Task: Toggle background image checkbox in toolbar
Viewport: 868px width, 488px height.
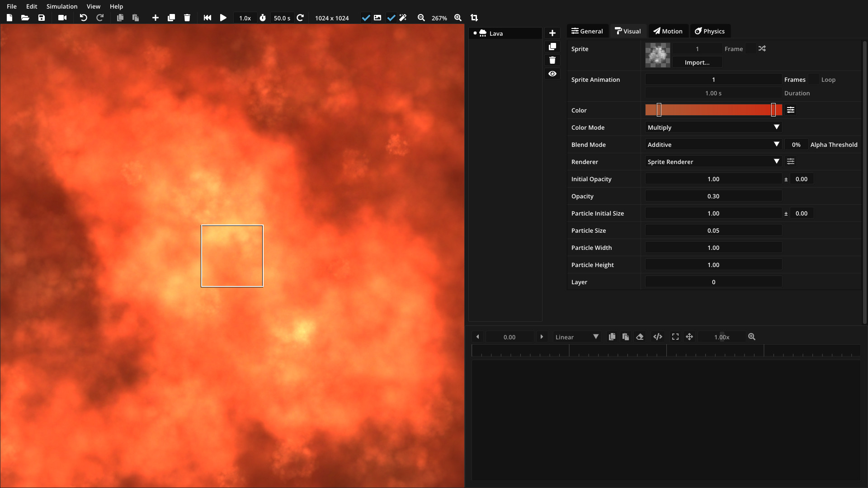Action: (x=366, y=18)
